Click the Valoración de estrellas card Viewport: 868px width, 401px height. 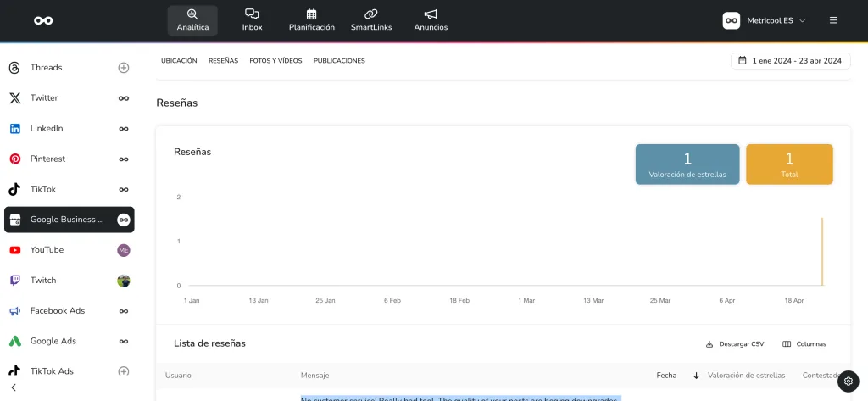pos(687,164)
